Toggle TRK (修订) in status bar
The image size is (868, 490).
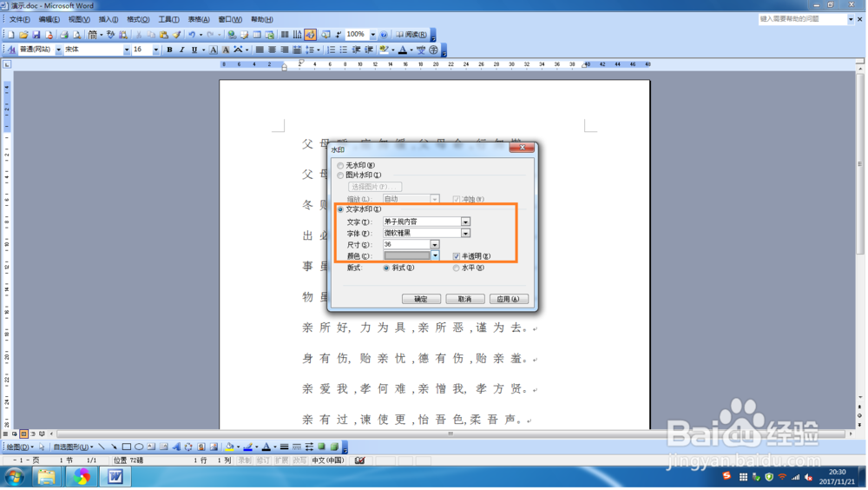click(x=263, y=460)
